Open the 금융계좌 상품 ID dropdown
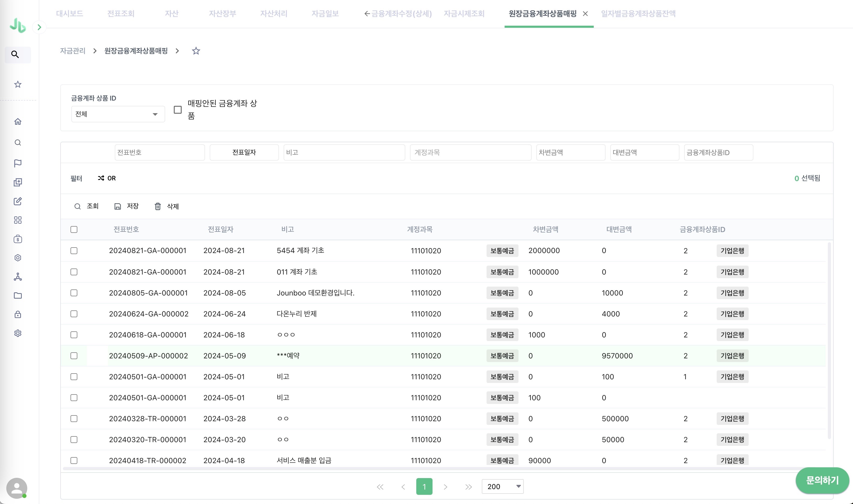 tap(118, 114)
